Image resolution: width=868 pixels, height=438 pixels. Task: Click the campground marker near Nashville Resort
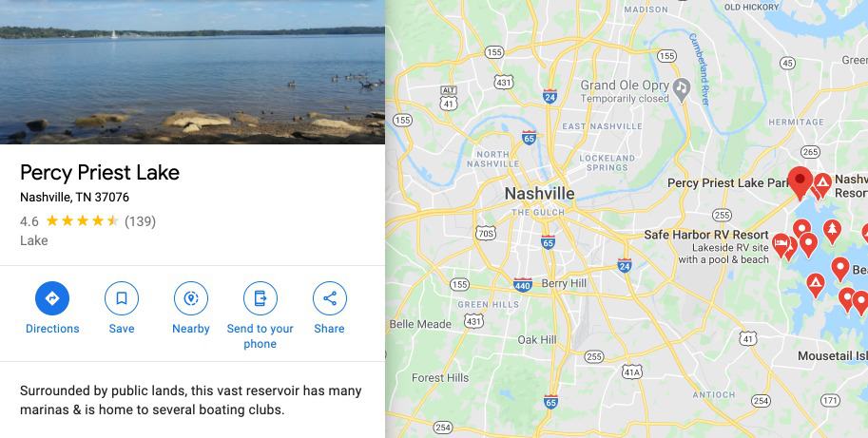point(822,184)
